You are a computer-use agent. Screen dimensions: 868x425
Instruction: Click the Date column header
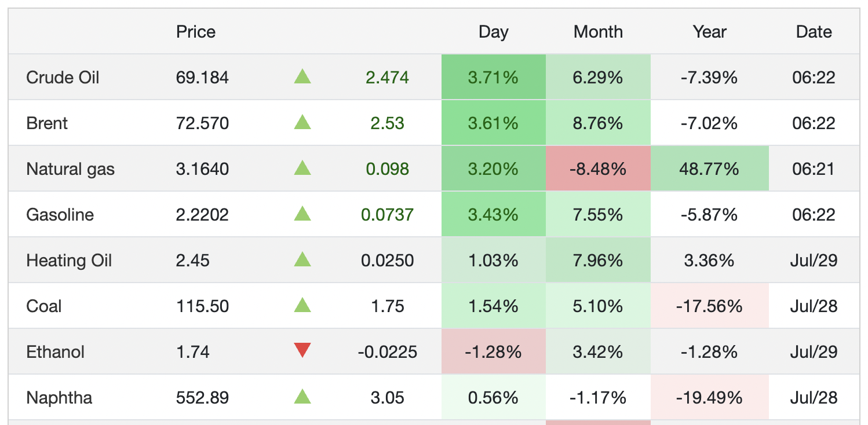pyautogui.click(x=814, y=31)
